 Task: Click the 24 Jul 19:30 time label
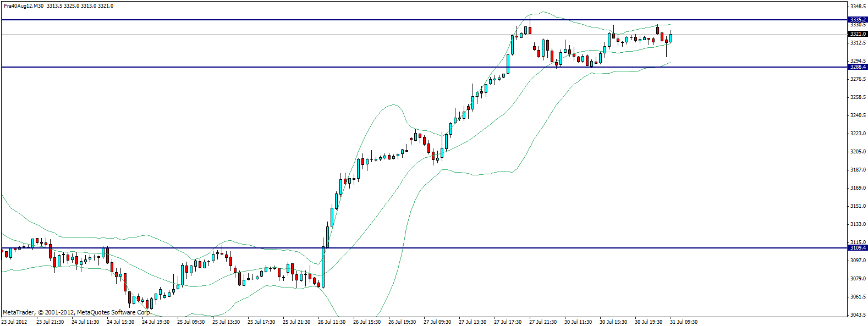(156, 322)
